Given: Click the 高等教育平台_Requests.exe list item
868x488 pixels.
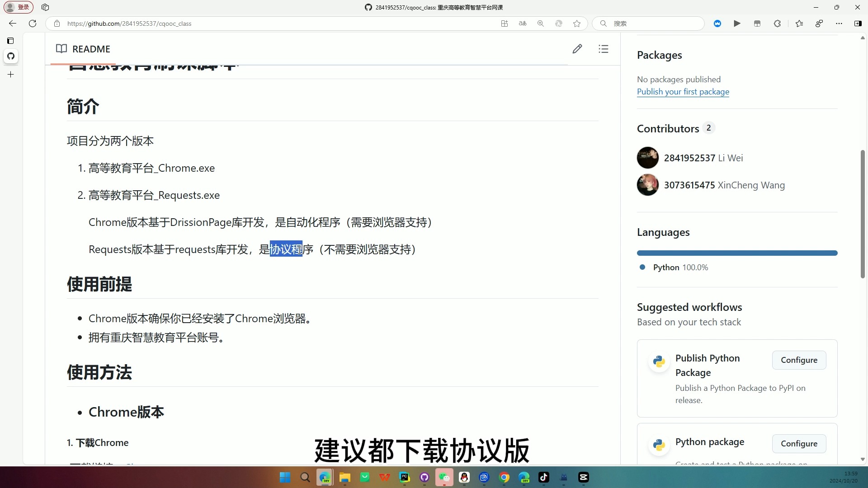Looking at the screenshot, I should point(154,195).
